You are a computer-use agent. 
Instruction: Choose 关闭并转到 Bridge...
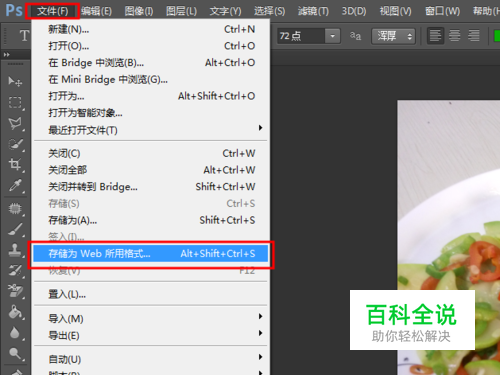[x=151, y=187]
